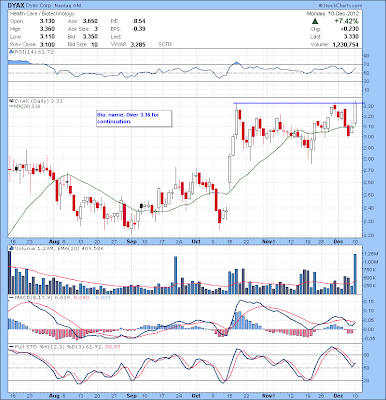Click the StockCharts.com copyright watermark
The height and width of the screenshot is (400, 386).
tap(340, 6)
